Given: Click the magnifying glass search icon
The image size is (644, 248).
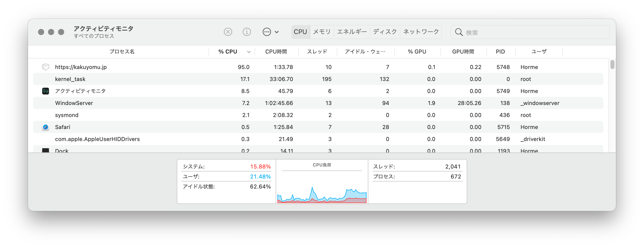Looking at the screenshot, I should [459, 32].
